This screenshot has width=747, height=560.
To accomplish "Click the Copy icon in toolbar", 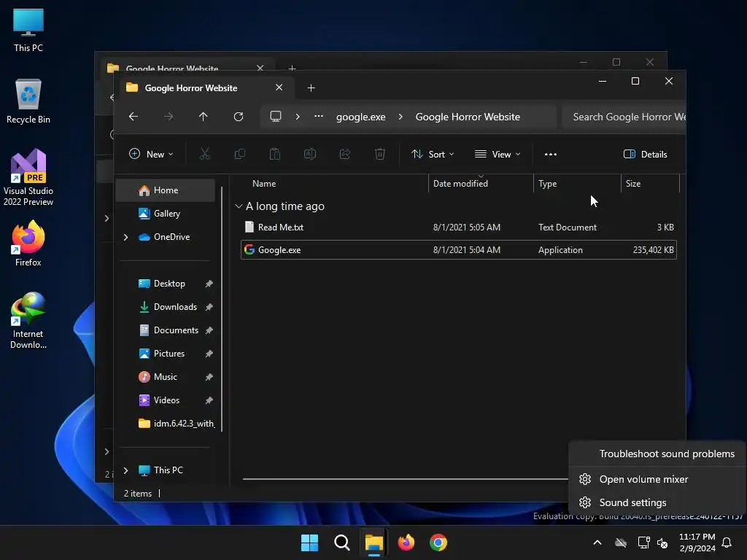I will point(239,154).
